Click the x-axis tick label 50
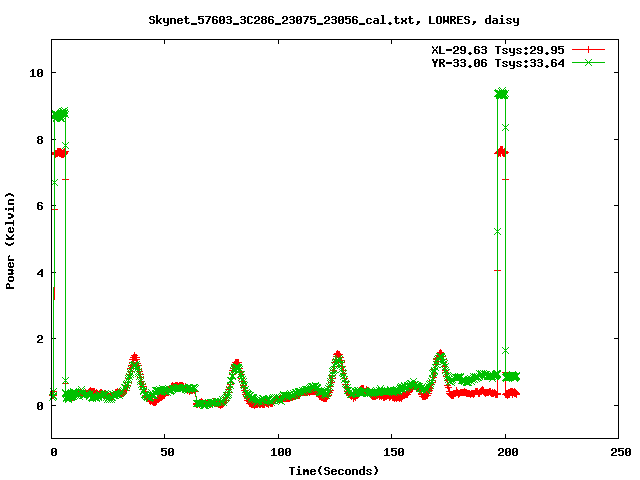 tap(167, 452)
